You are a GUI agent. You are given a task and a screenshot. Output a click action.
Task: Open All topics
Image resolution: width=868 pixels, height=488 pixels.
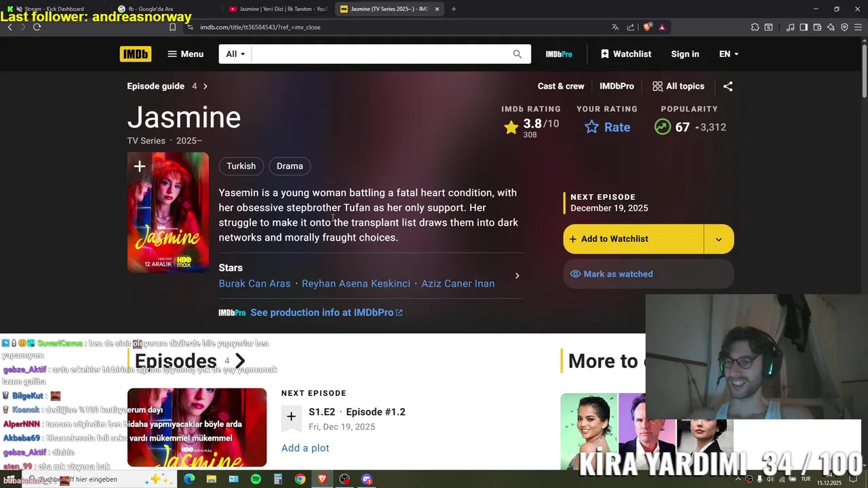[678, 86]
